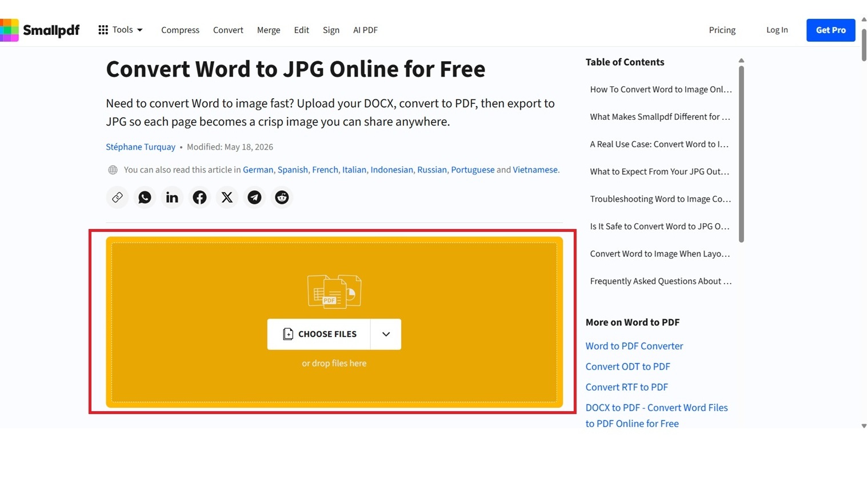Open the Convert menu

[228, 30]
